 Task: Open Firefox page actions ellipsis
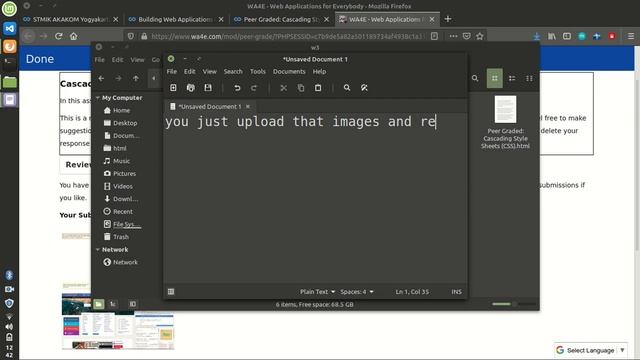pyautogui.click(x=453, y=36)
